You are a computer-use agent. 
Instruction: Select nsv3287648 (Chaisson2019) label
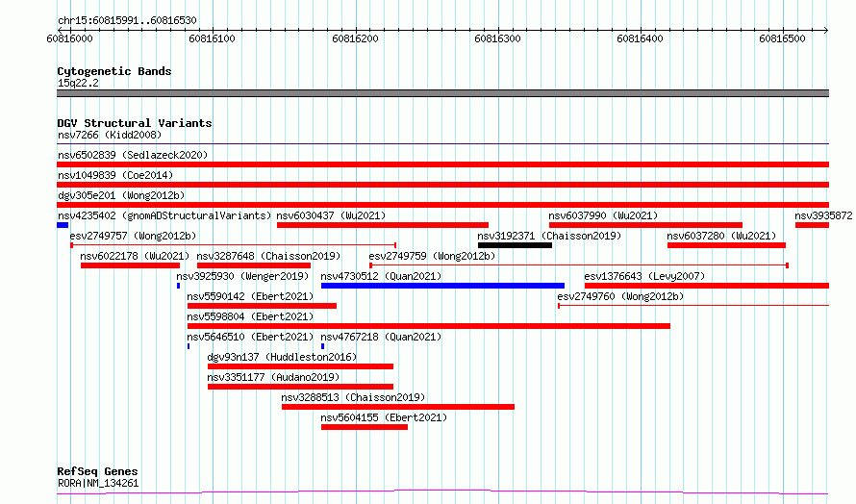[x=268, y=256]
